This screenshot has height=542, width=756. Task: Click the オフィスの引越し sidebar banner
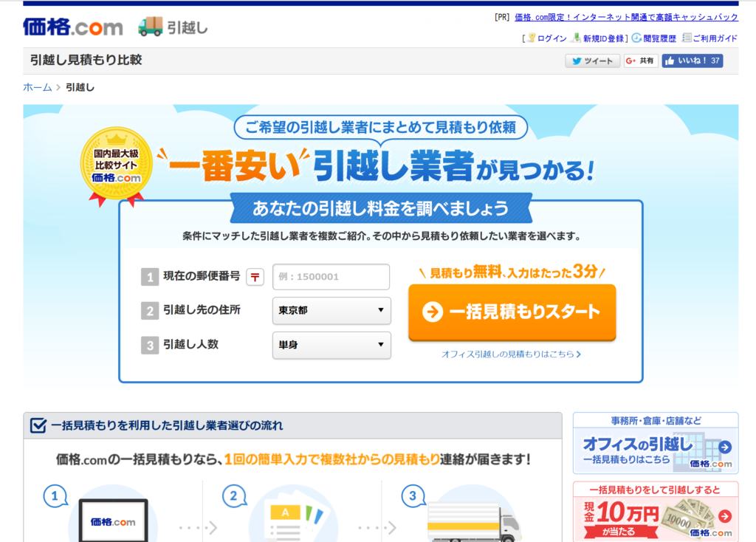pos(656,443)
